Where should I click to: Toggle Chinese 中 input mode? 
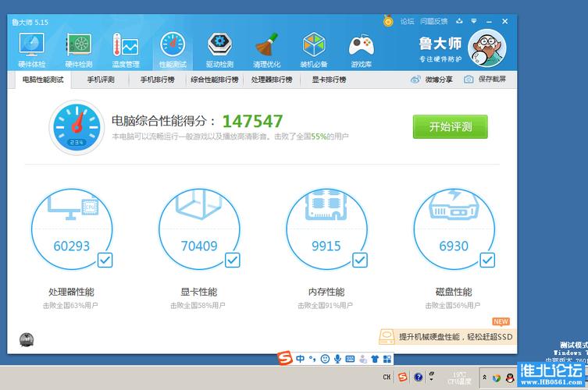coord(301,359)
